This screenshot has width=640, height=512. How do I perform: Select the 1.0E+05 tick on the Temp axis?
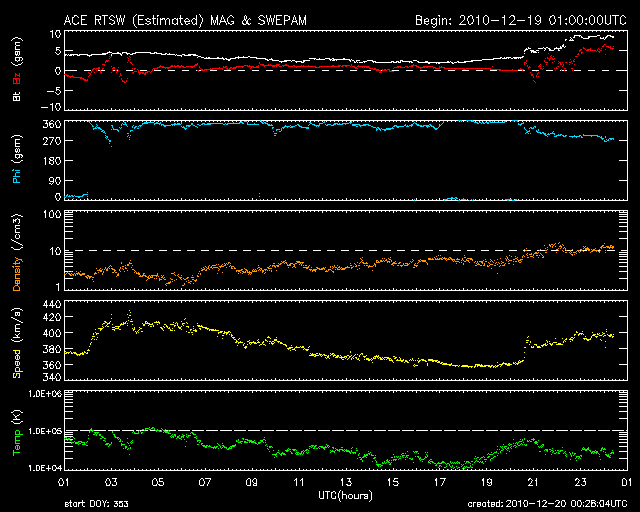(45, 431)
